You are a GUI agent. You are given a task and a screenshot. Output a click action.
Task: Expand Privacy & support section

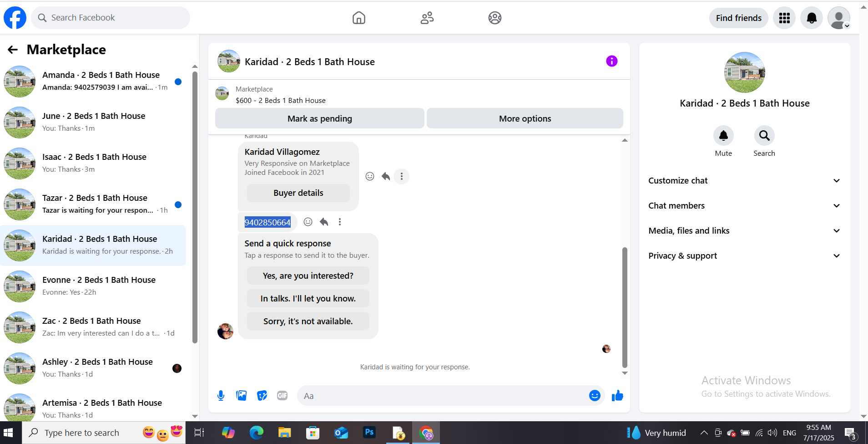pyautogui.click(x=744, y=256)
